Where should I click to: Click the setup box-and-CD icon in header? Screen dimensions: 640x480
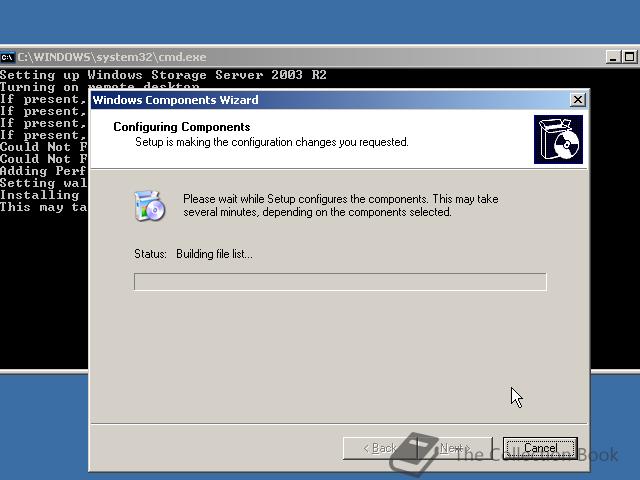click(558, 139)
